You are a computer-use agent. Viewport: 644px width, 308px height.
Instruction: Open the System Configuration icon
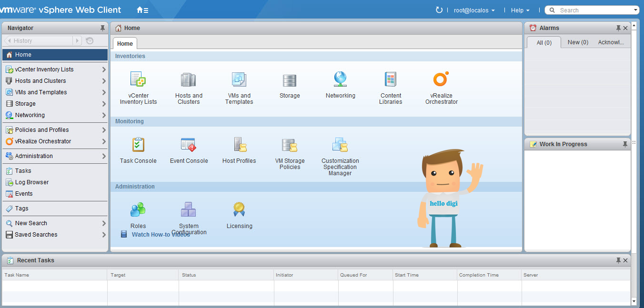click(x=189, y=210)
